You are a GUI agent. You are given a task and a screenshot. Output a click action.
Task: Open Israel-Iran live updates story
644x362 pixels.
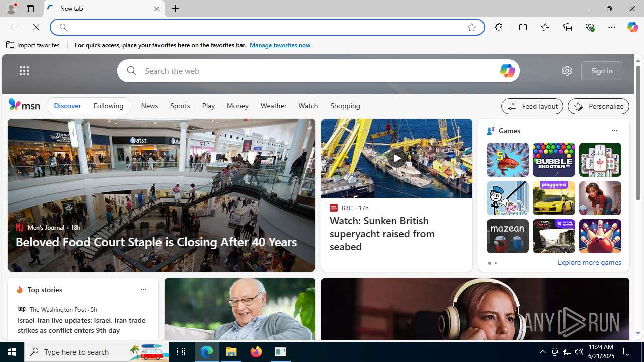82,325
